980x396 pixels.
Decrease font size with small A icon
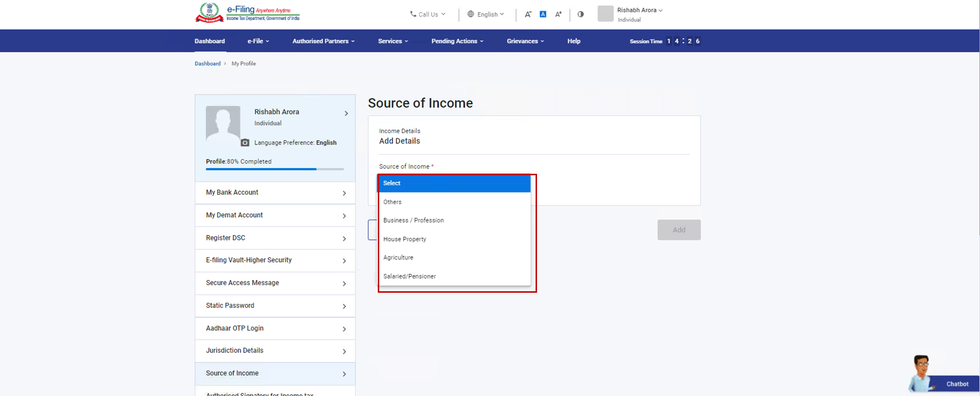(528, 14)
